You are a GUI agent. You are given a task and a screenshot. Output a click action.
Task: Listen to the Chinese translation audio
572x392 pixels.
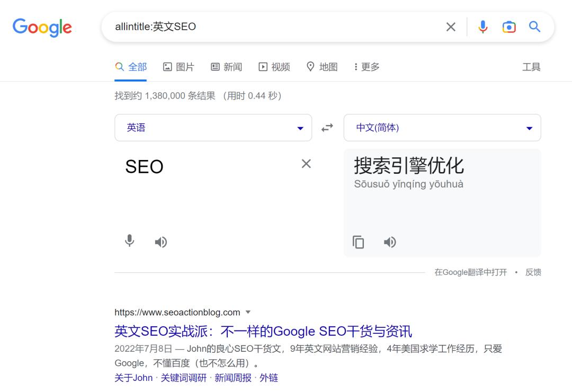click(x=390, y=242)
